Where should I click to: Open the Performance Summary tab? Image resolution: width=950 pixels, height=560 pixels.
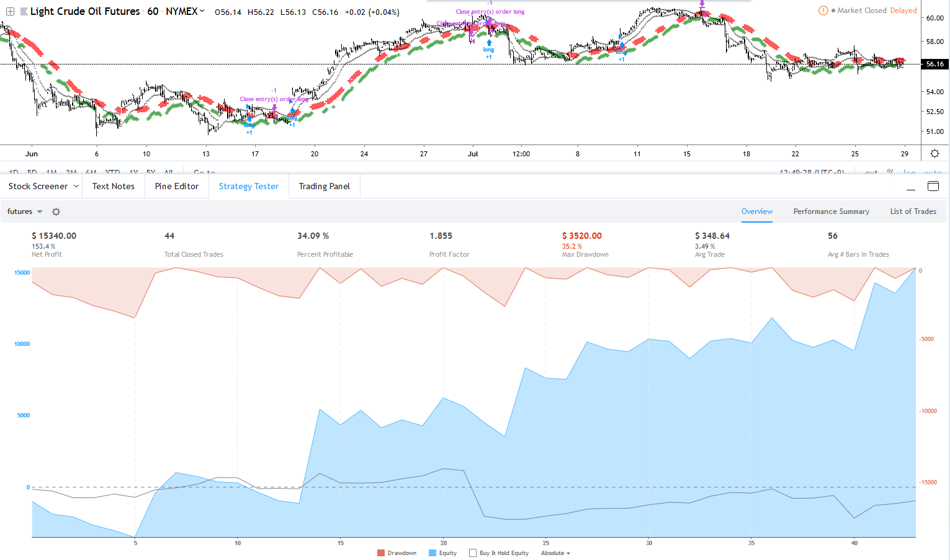(x=831, y=211)
